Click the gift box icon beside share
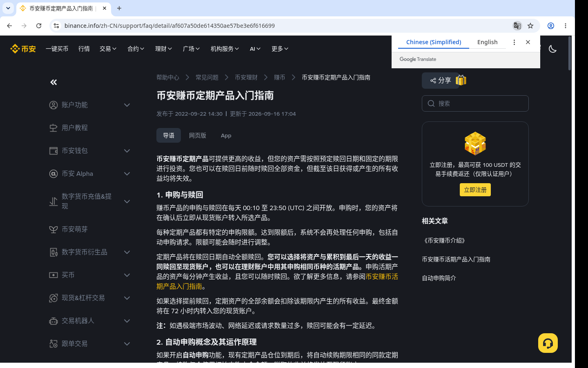The width and height of the screenshot is (588, 368). coord(461,80)
